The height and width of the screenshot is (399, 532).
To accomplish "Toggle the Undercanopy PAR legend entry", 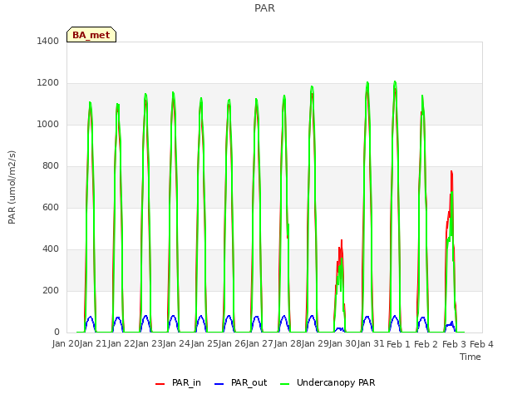I will 328,382.
